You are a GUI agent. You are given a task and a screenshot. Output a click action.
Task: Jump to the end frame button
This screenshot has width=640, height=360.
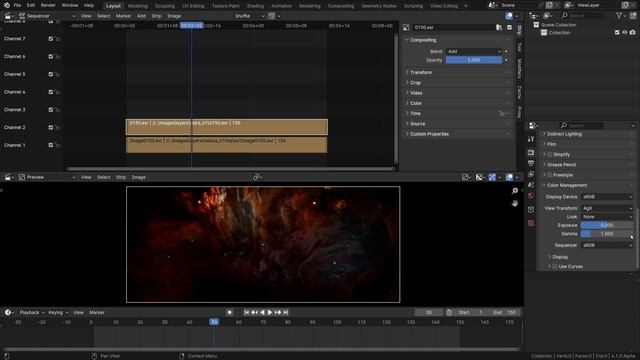pos(286,312)
